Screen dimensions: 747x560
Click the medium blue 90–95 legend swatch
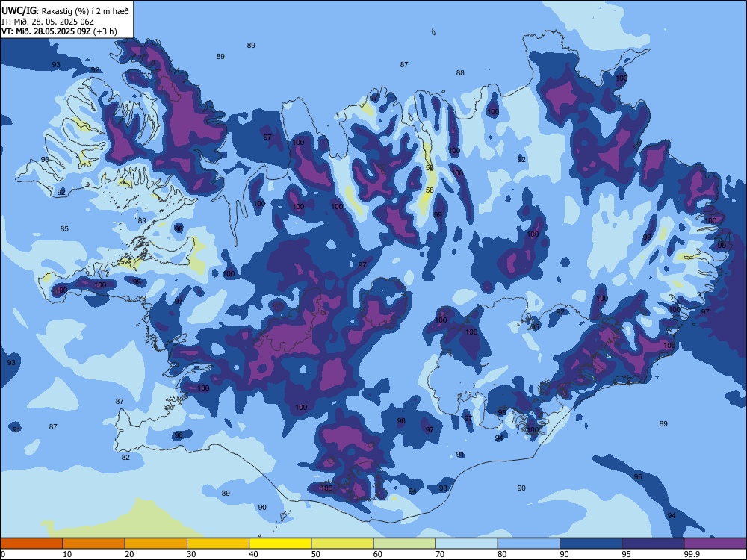pyautogui.click(x=591, y=544)
